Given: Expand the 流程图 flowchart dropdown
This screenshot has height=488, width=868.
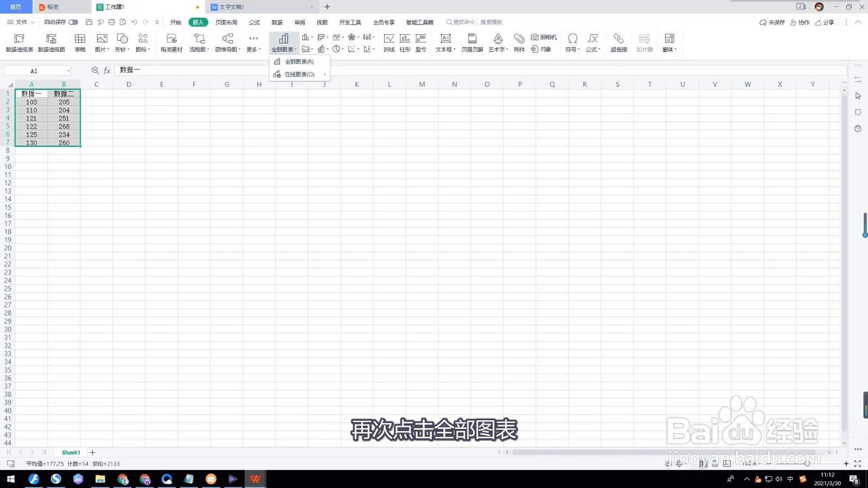Looking at the screenshot, I should click(199, 42).
